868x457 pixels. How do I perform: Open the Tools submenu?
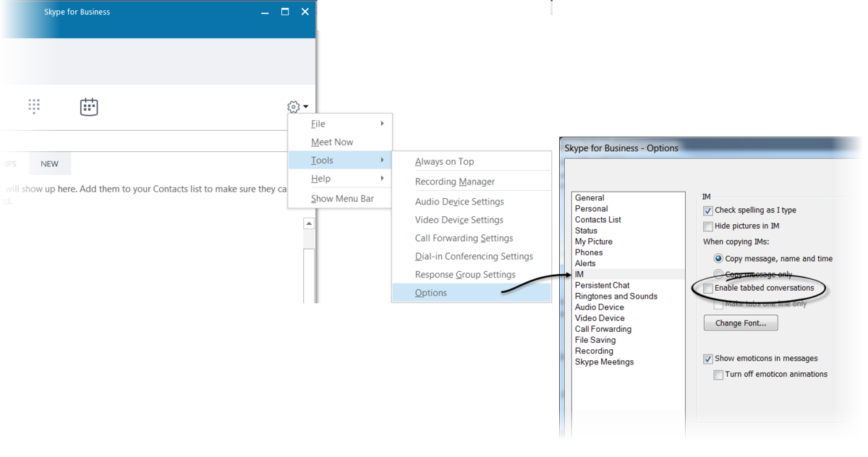pyautogui.click(x=340, y=161)
